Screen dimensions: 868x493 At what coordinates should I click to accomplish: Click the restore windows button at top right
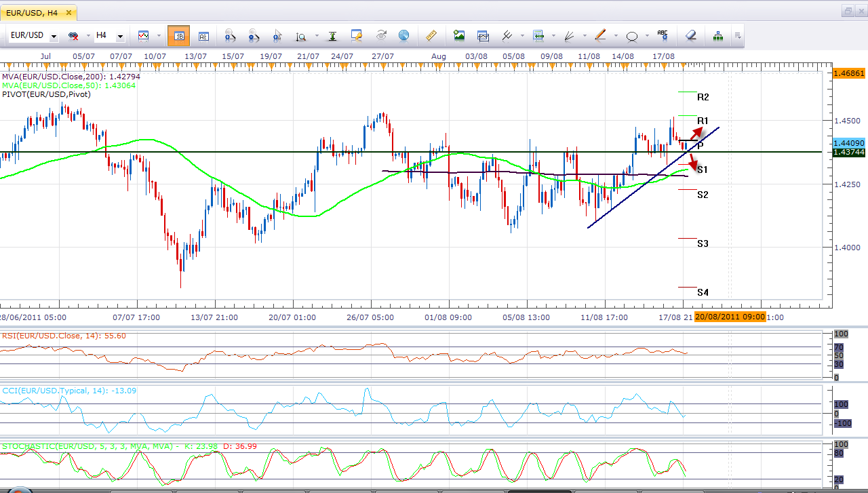click(x=848, y=11)
